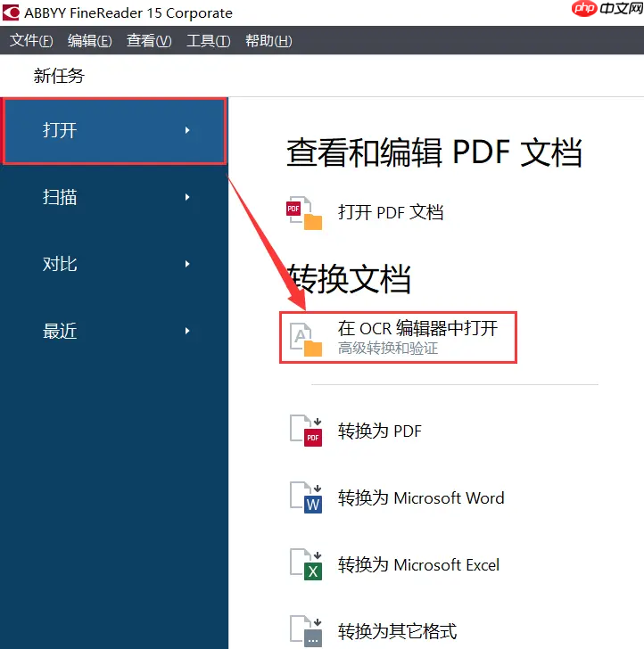Click the convert to other formats icon
The width and height of the screenshot is (644, 649).
pos(306,631)
